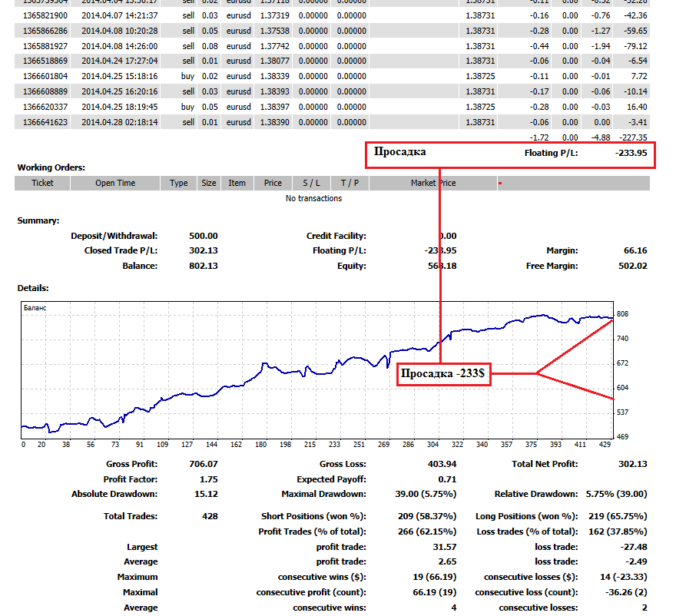676x616 pixels.
Task: Click Profit Trades value 266 (62.15%)
Action: tap(427, 532)
